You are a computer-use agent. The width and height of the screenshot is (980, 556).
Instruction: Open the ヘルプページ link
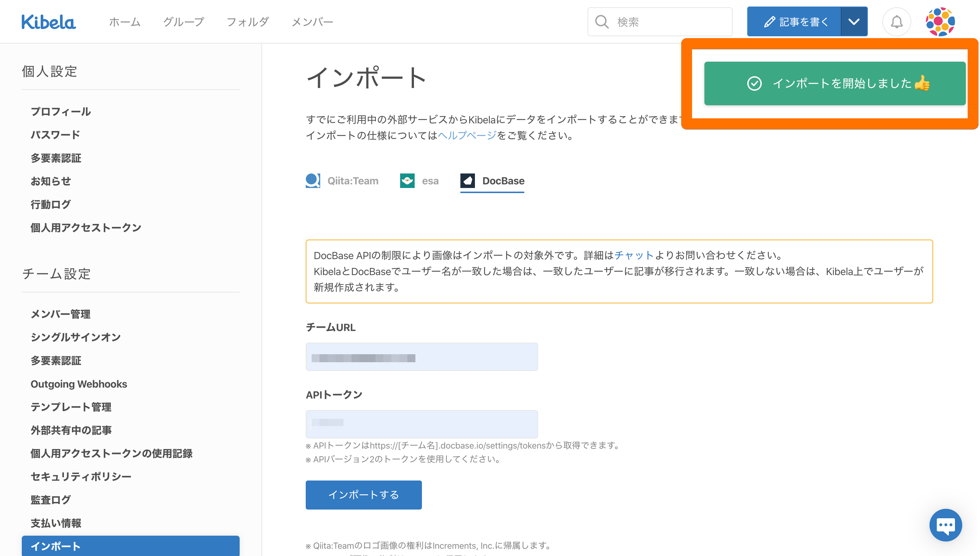tap(467, 136)
